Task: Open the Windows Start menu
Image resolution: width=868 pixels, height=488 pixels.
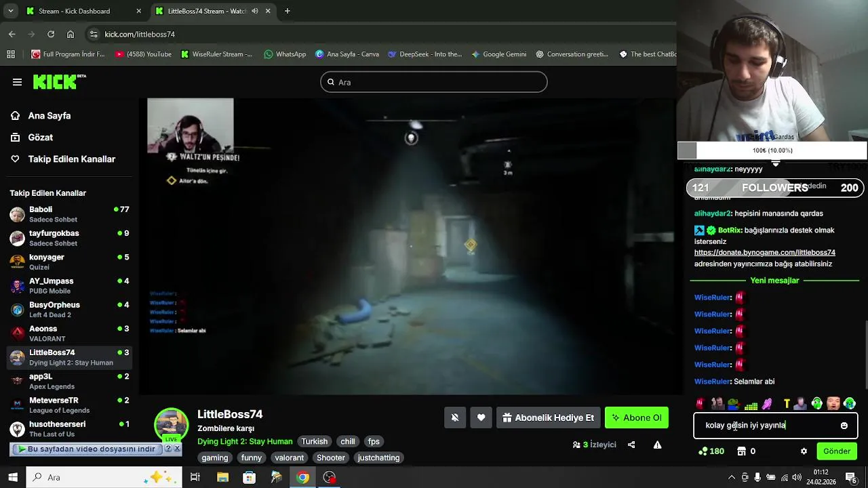Action: point(13,477)
